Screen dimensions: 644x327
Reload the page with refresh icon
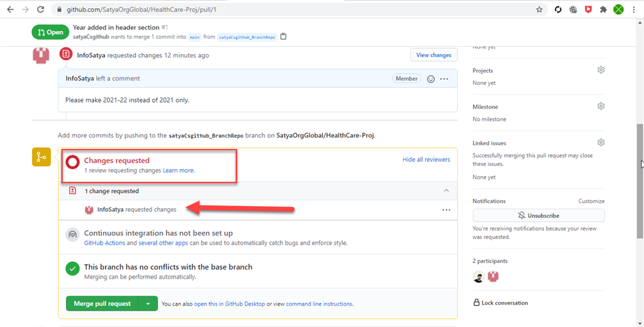pos(40,9)
